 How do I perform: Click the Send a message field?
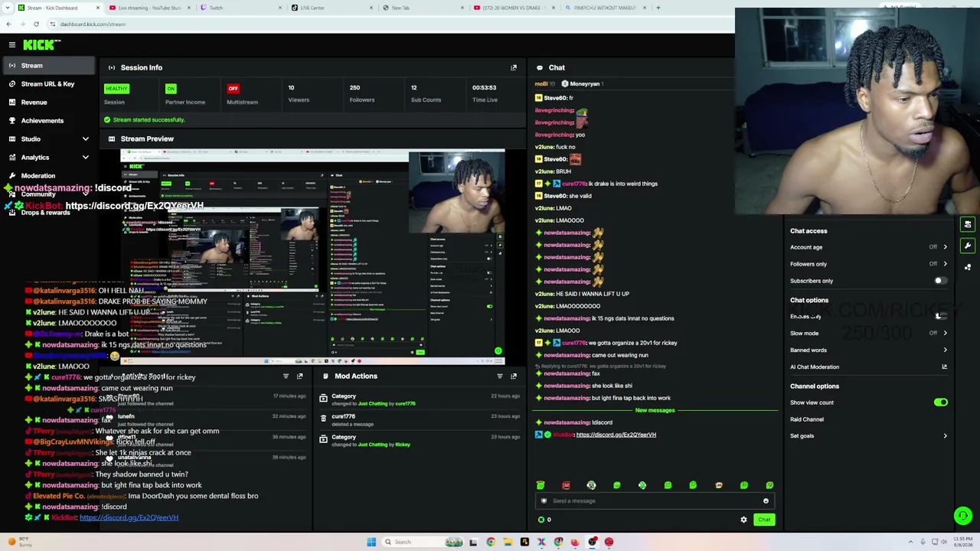click(655, 501)
